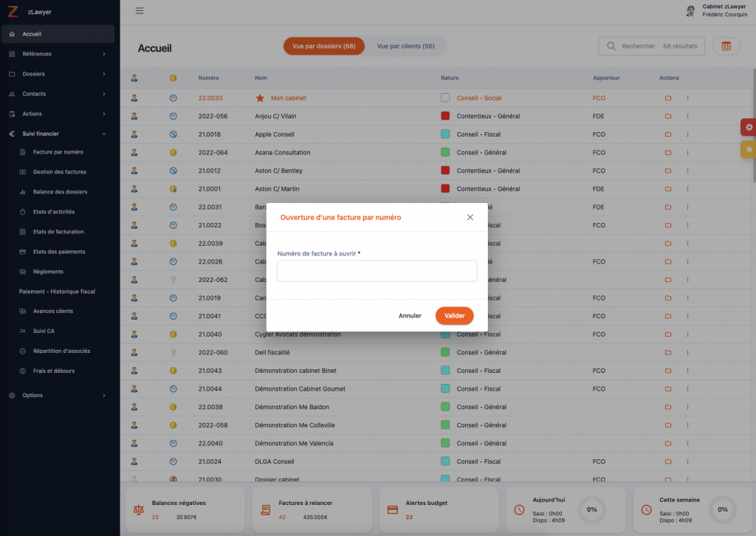Focus the Numéro de facture input field

pyautogui.click(x=377, y=271)
